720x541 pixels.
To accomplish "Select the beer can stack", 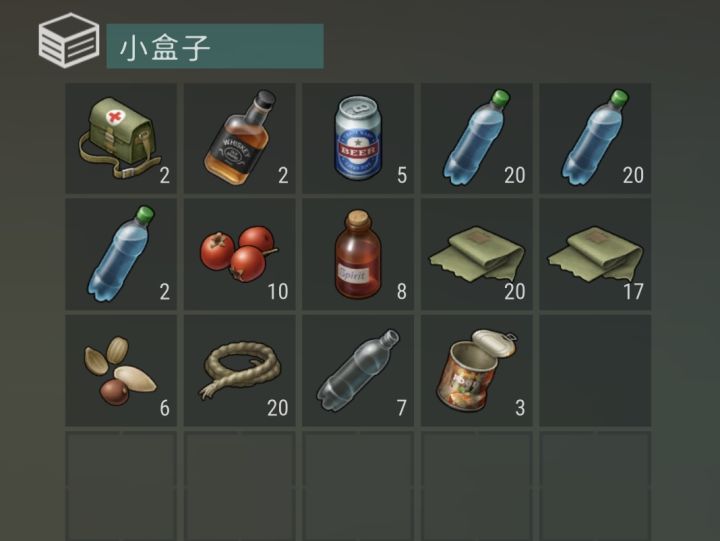I will (x=358, y=138).
